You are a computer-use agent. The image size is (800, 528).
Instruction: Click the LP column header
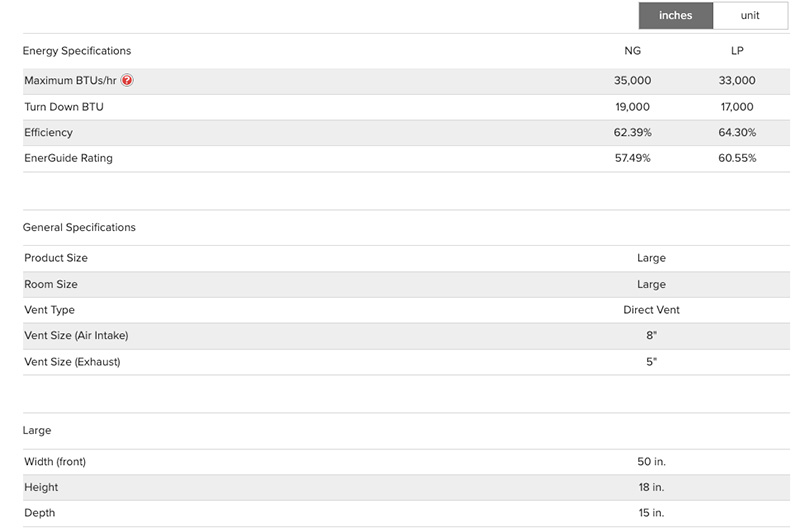click(x=737, y=50)
